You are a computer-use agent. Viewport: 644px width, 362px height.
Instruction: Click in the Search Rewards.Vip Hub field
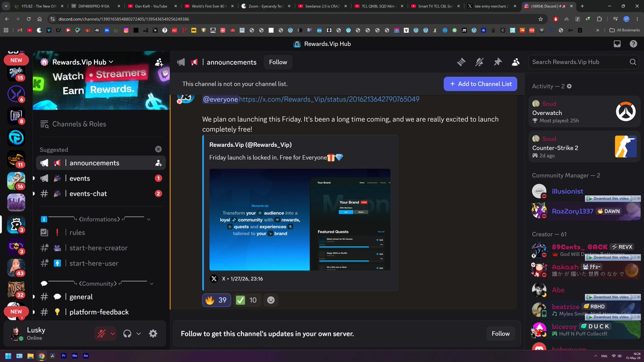pyautogui.click(x=584, y=62)
